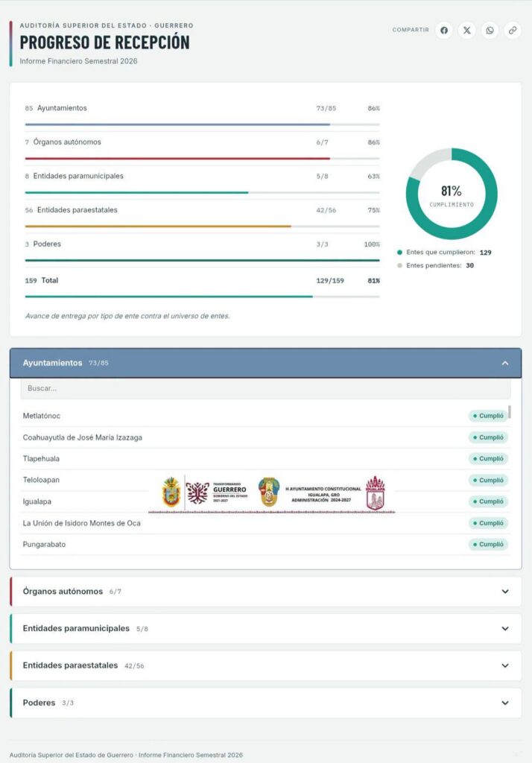Viewport: 532px width, 763px height.
Task: Click the Cumplió badge for Pungarabato
Action: click(488, 545)
